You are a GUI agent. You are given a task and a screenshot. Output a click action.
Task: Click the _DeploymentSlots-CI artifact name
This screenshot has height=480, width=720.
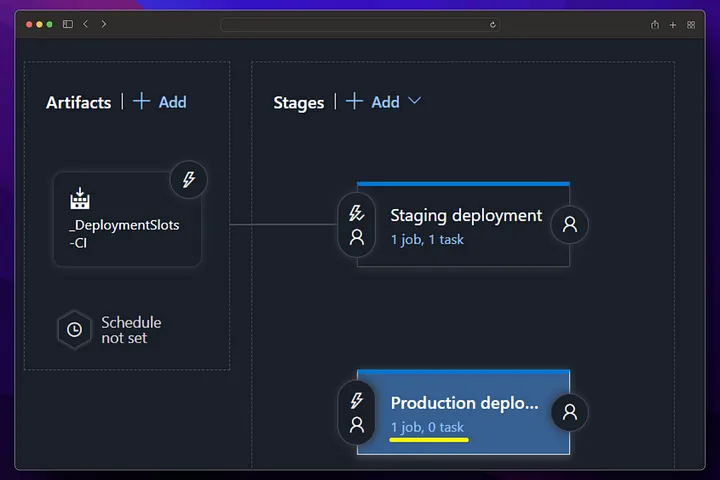coord(124,234)
